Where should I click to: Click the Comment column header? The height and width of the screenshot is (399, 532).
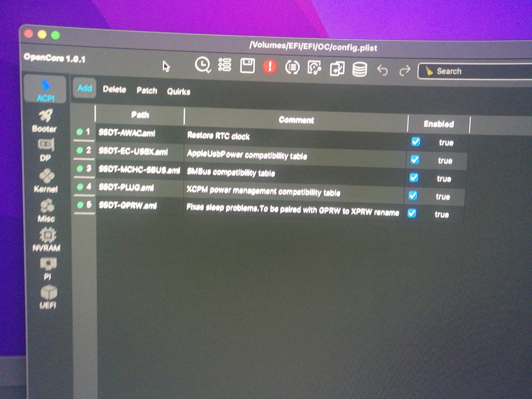click(296, 120)
